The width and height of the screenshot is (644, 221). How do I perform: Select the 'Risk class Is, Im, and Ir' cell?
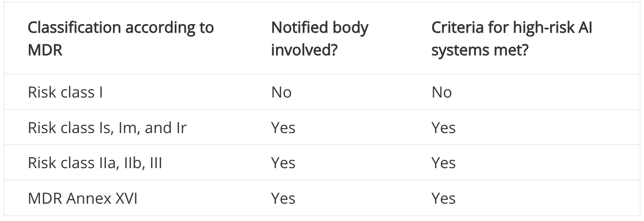pos(107,128)
